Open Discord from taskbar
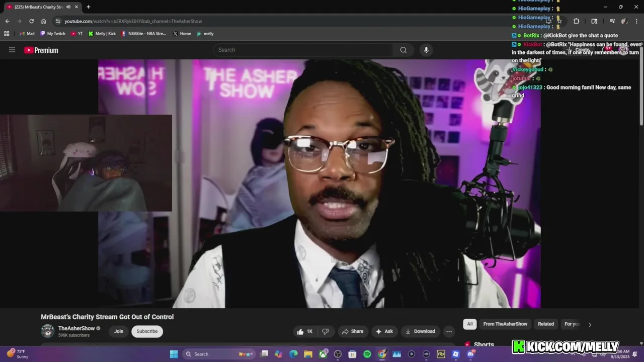Viewport: 644px width, 362px height. pos(470,354)
